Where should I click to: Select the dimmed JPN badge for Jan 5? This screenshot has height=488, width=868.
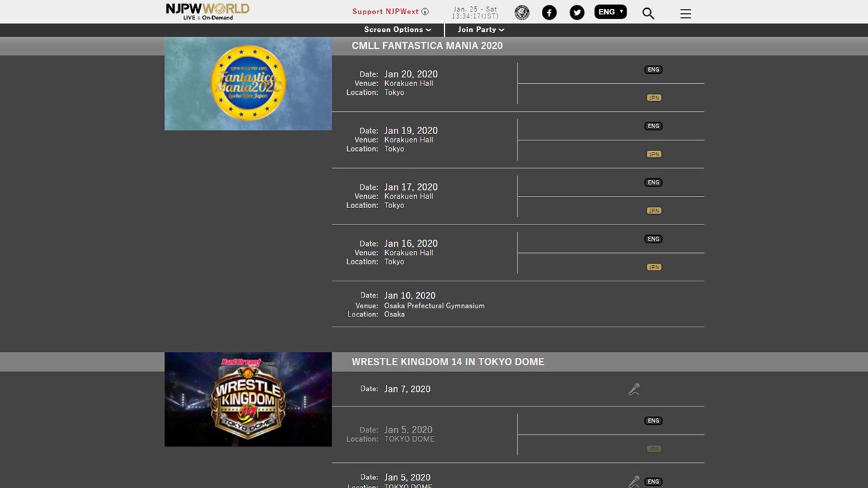[654, 449]
